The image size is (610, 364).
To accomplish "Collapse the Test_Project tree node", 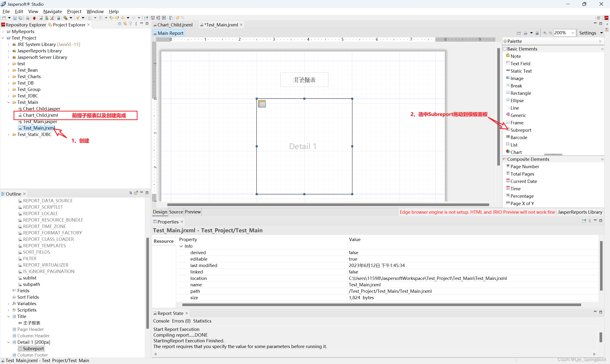I will pyautogui.click(x=3, y=38).
